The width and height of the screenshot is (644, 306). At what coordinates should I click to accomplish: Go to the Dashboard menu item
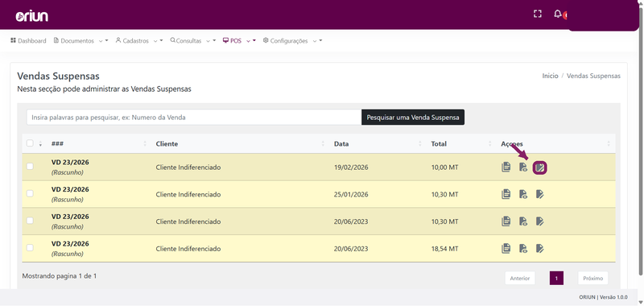pyautogui.click(x=28, y=40)
